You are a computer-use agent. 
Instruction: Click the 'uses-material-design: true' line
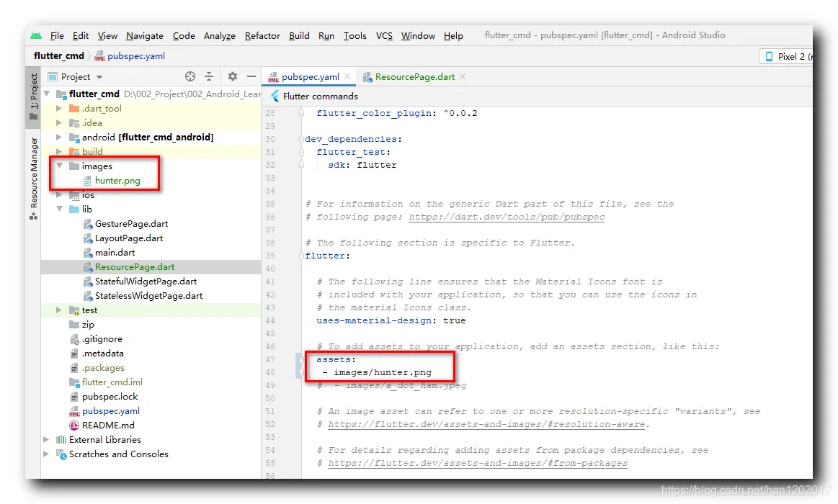coord(391,321)
